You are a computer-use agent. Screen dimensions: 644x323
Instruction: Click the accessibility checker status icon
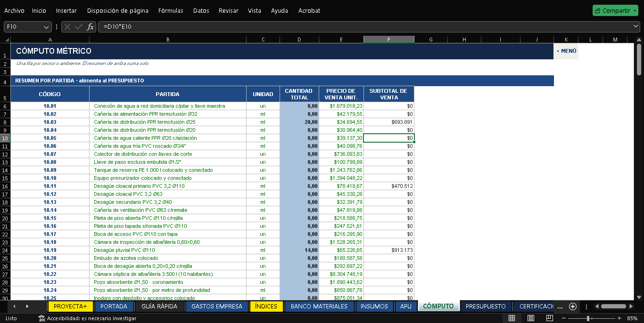[x=41, y=318]
